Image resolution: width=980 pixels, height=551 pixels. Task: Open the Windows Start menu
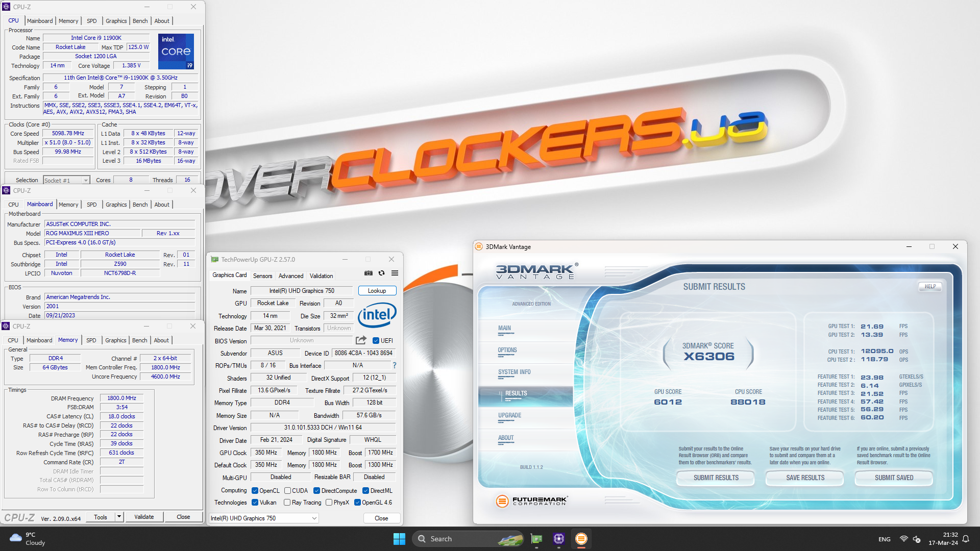[x=399, y=539]
